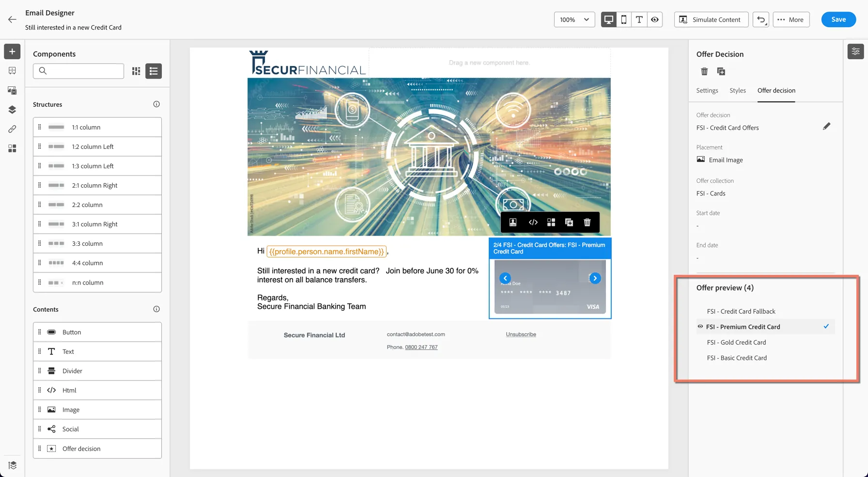
Task: Click duplicate icon in floating image toolbar
Action: pyautogui.click(x=569, y=223)
